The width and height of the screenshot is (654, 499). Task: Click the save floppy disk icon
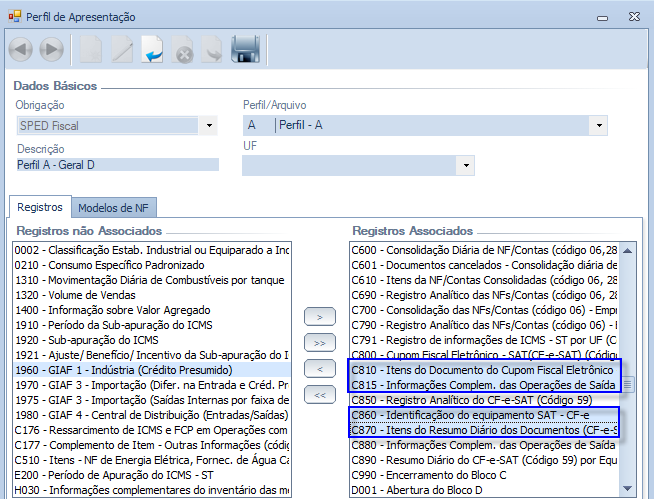[x=245, y=49]
